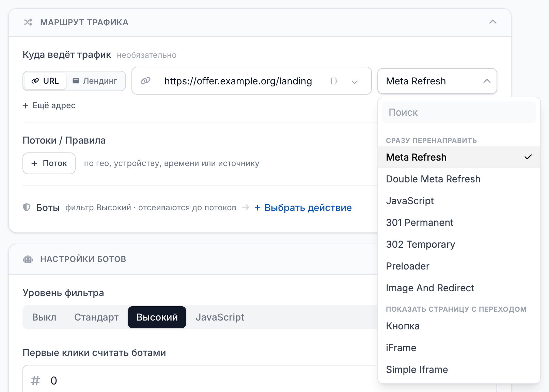Select the URL destination toggle
The height and width of the screenshot is (392, 549).
[x=45, y=81]
